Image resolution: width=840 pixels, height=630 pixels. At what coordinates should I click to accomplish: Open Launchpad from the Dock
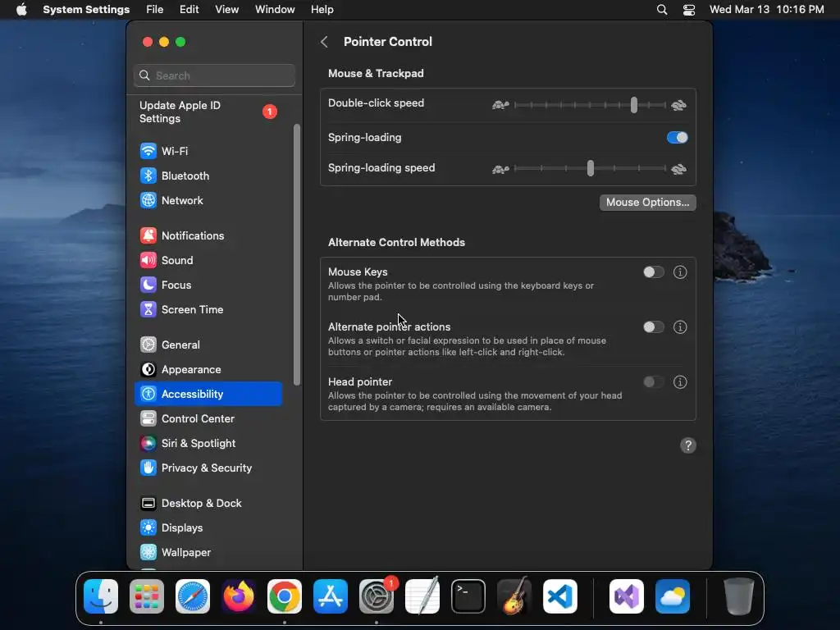point(147,596)
